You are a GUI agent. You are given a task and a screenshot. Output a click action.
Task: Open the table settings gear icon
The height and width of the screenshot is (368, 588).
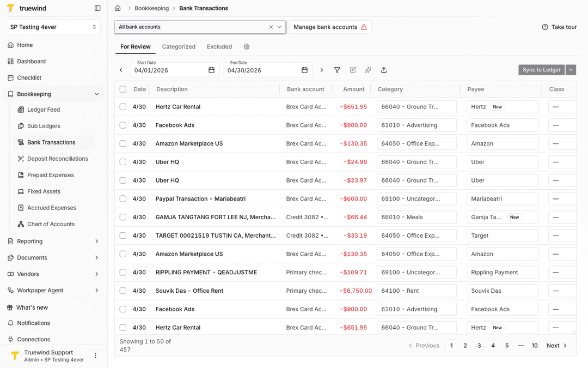coord(247,46)
